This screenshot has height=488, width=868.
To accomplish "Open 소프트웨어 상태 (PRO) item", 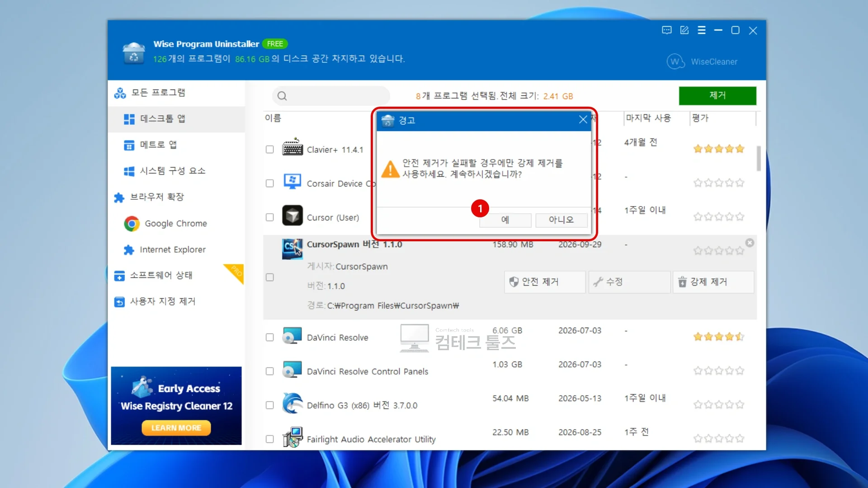I will [x=176, y=275].
